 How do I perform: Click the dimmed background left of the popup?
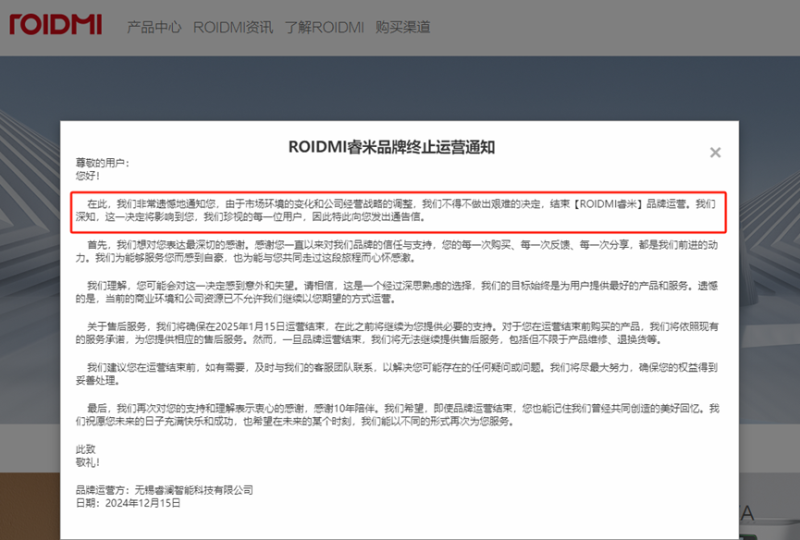click(x=30, y=300)
